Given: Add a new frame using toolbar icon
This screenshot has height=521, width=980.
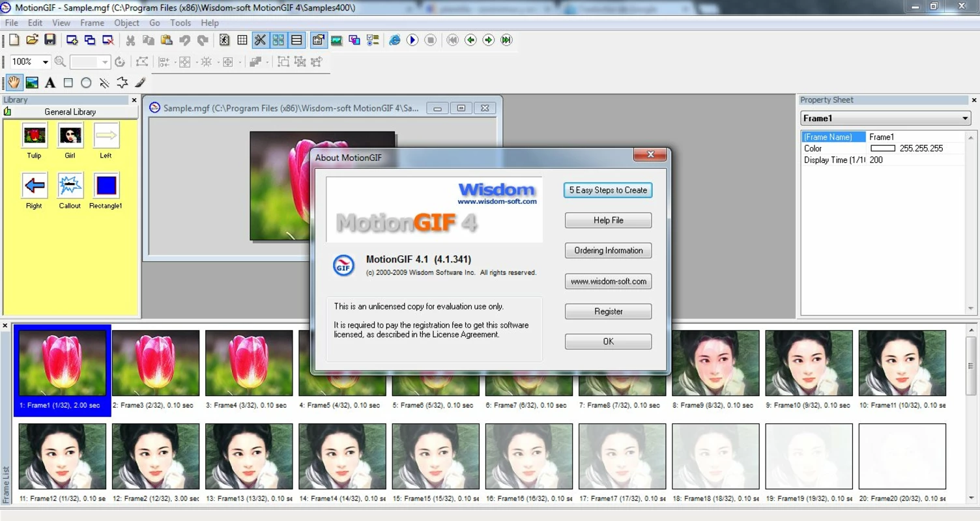Looking at the screenshot, I should [72, 40].
